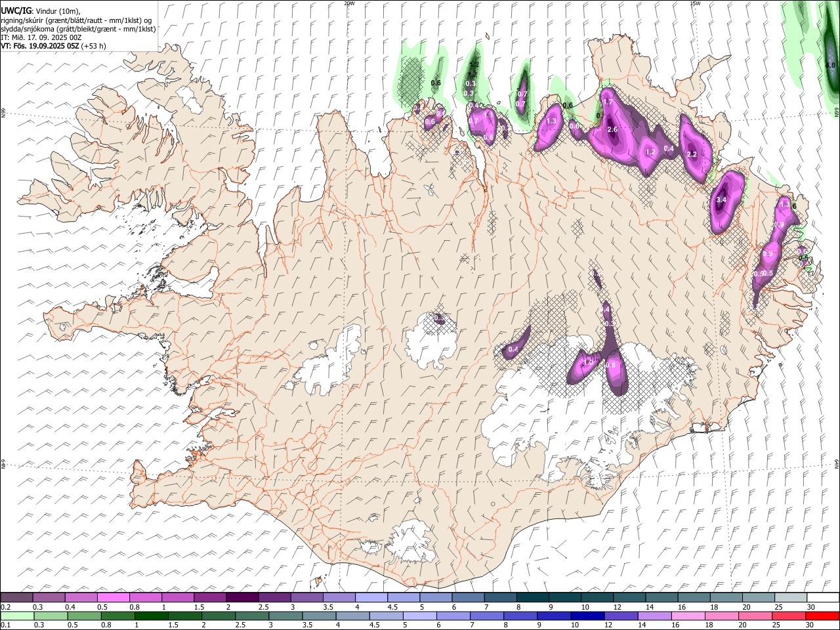Pick the dusky purple 0.2 snow-scale swatch

tap(16, 598)
